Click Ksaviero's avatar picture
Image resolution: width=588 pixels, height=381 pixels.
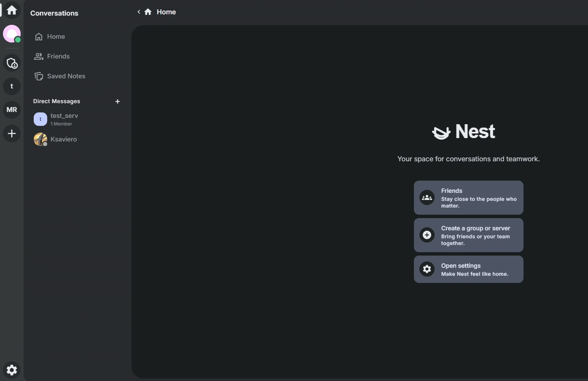coord(40,139)
